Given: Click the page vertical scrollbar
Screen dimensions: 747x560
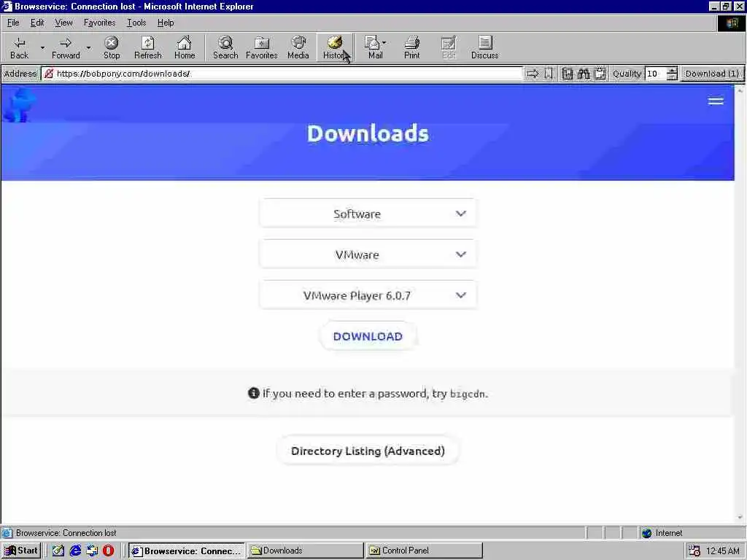Looking at the screenshot, I should point(740,304).
